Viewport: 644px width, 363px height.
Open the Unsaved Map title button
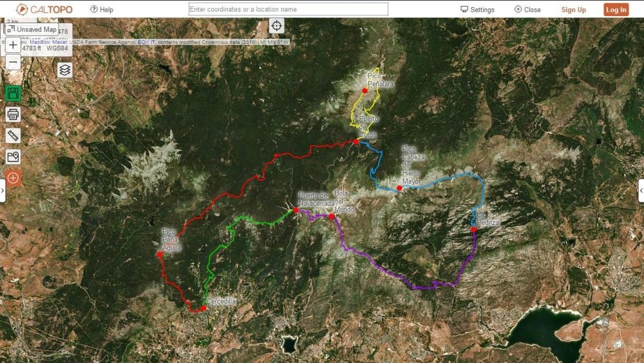click(32, 29)
